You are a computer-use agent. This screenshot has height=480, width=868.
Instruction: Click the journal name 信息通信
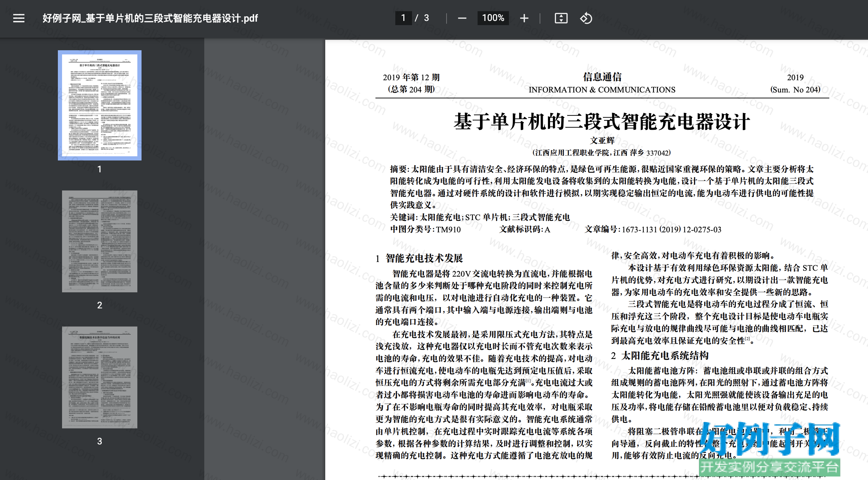tap(602, 77)
